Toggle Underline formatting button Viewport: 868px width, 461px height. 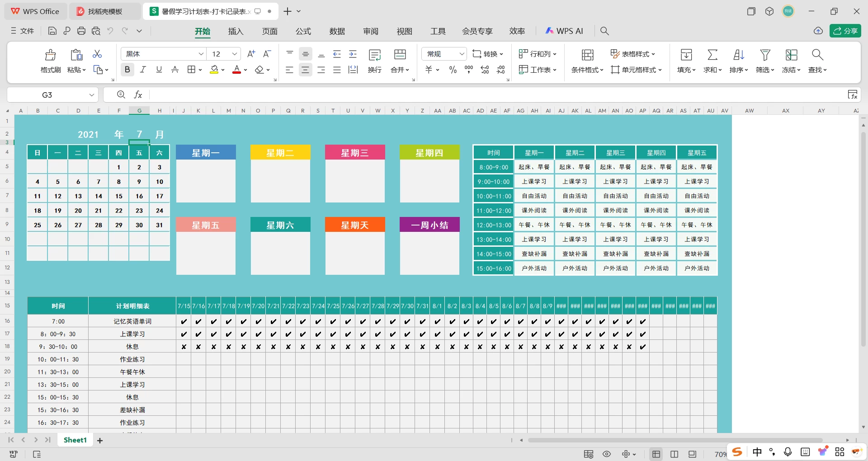click(x=159, y=70)
